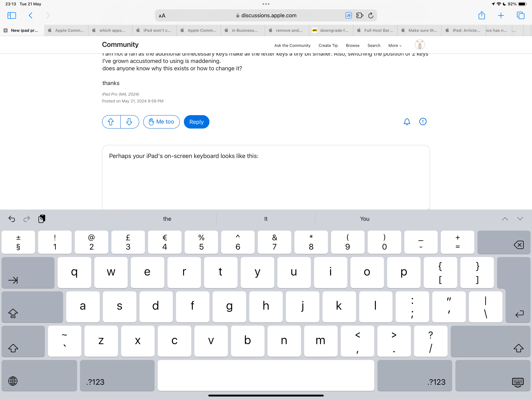Open the More navigation menu

pyautogui.click(x=394, y=46)
